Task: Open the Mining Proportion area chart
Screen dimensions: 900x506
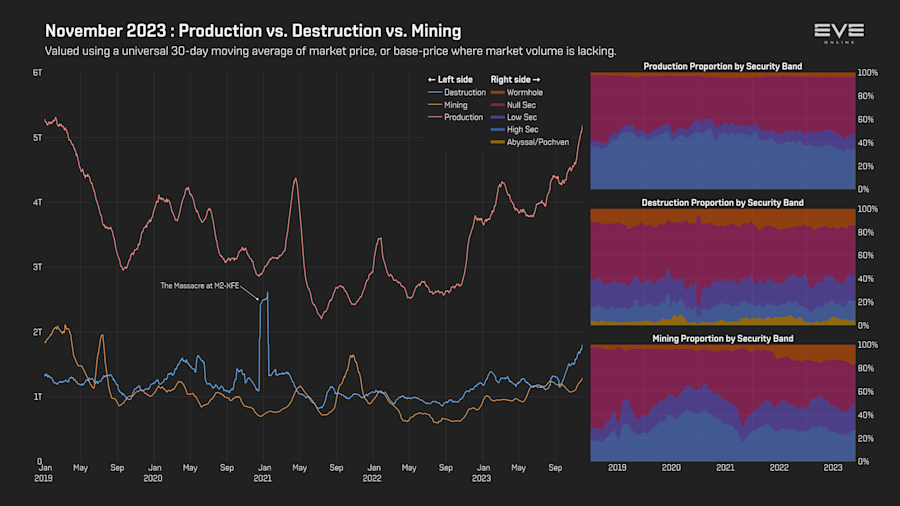Action: coord(723,403)
